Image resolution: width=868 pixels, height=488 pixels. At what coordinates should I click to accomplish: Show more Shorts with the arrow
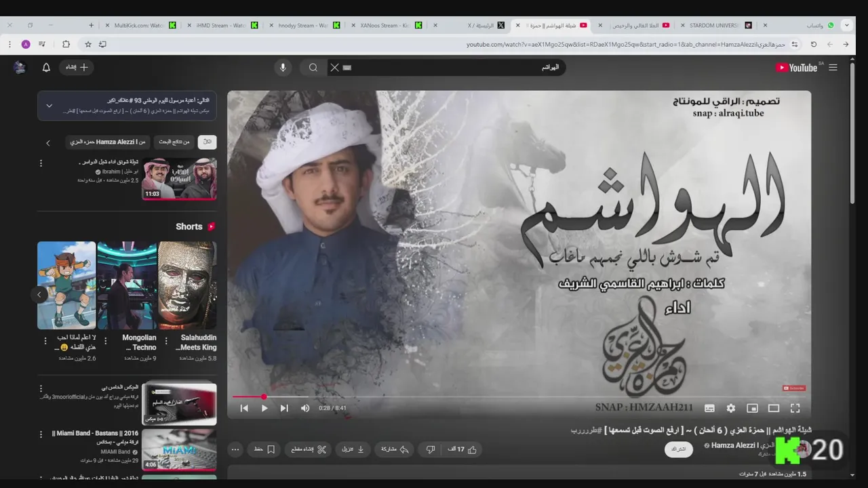click(x=39, y=294)
